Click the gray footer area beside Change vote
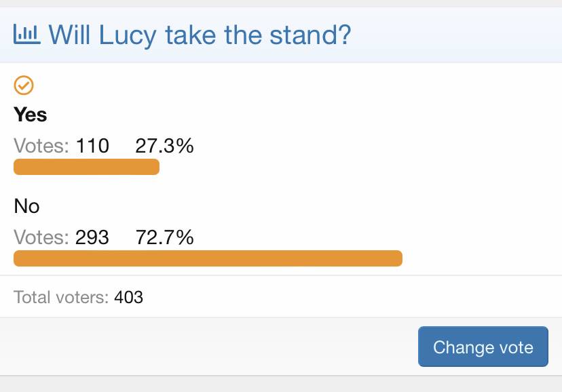562x392 pixels. coord(208,347)
